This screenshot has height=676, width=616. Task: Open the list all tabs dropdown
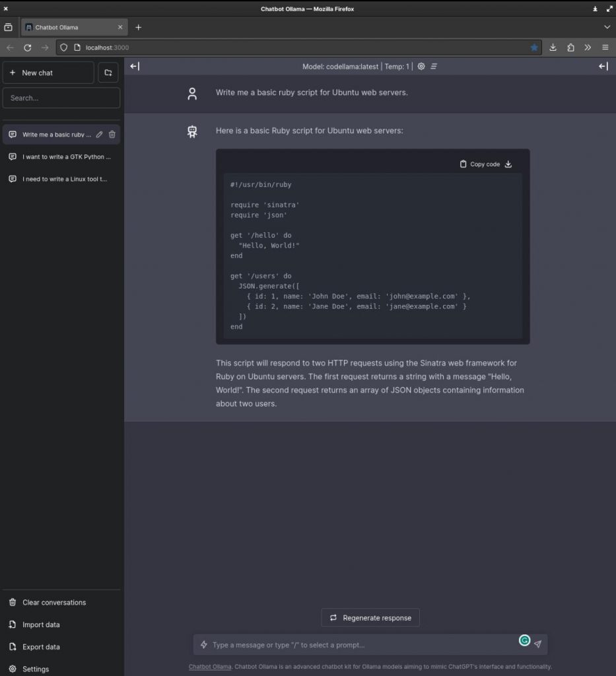pyautogui.click(x=607, y=27)
